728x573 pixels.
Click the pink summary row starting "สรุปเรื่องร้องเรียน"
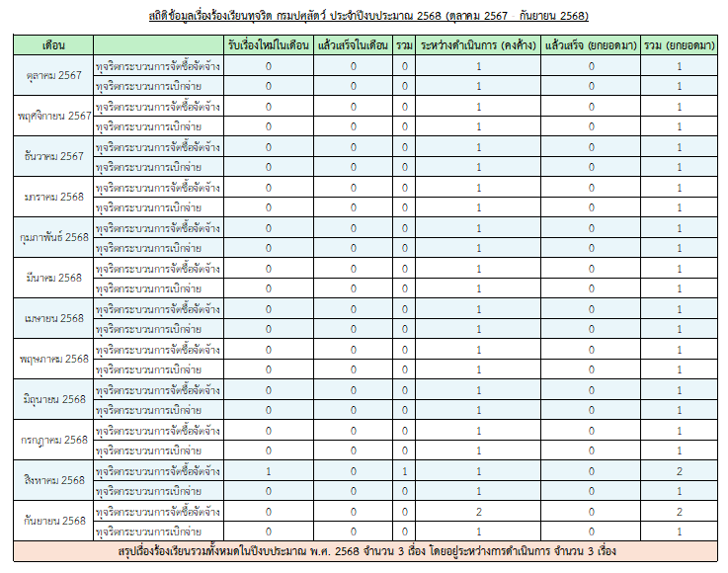[x=365, y=551]
